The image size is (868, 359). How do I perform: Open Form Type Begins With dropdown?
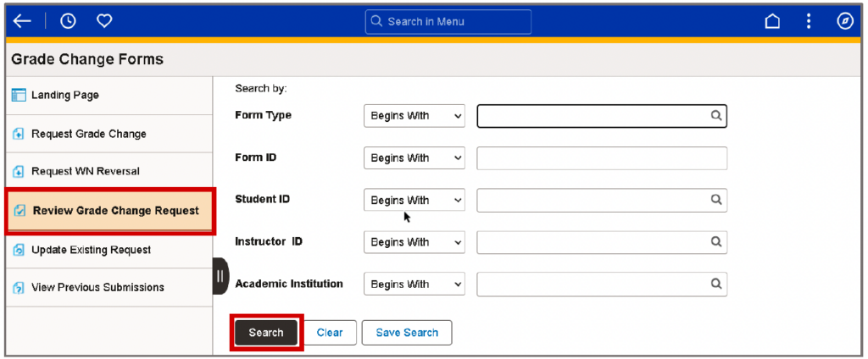414,116
